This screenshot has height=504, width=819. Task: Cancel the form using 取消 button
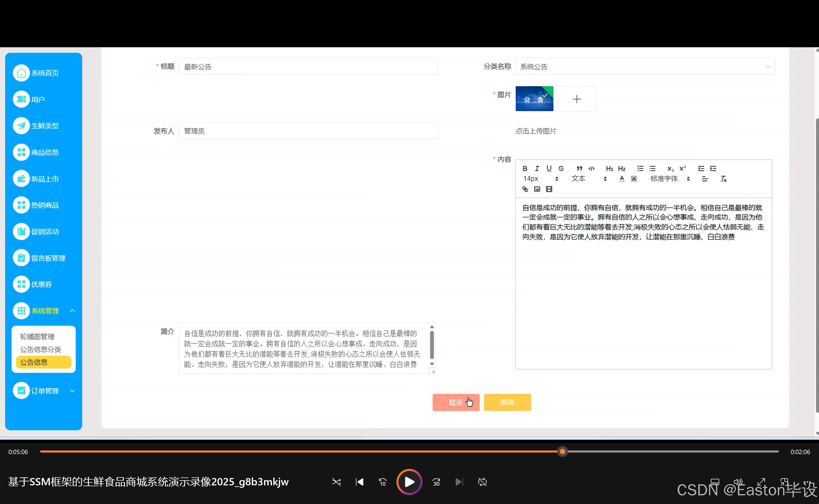pyautogui.click(x=507, y=402)
